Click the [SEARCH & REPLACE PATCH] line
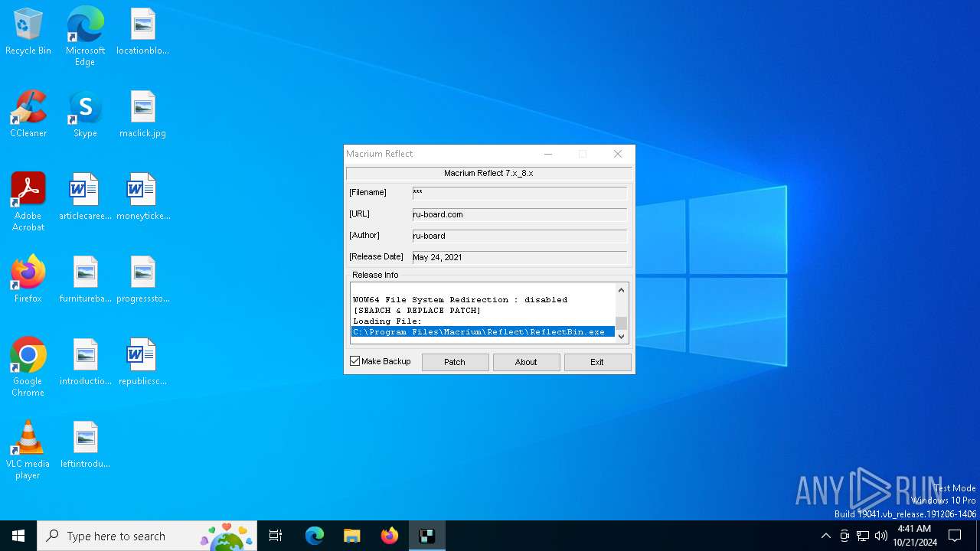The image size is (980, 551). (416, 311)
